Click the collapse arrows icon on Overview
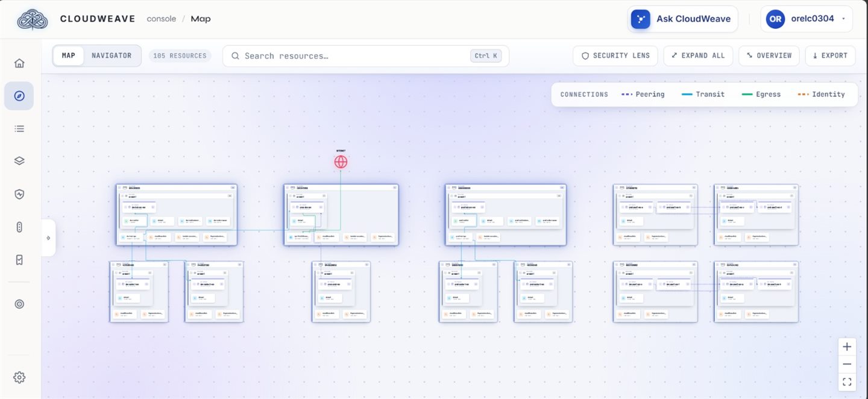Viewport: 868px width, 399px height. coord(749,55)
